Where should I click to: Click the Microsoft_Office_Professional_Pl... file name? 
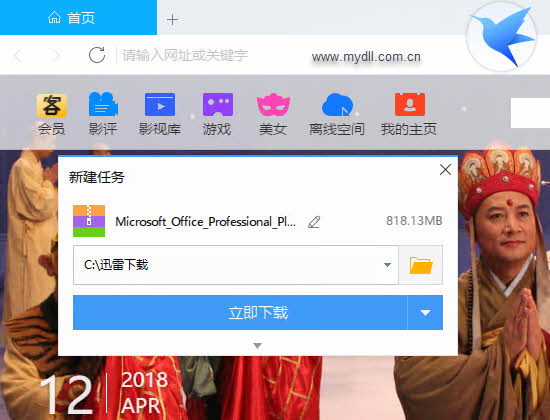(x=206, y=222)
